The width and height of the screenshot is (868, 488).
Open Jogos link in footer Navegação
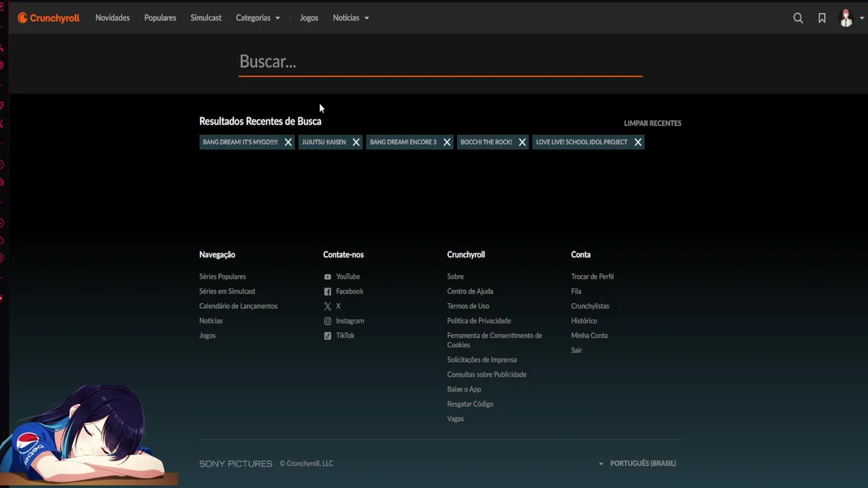(208, 335)
